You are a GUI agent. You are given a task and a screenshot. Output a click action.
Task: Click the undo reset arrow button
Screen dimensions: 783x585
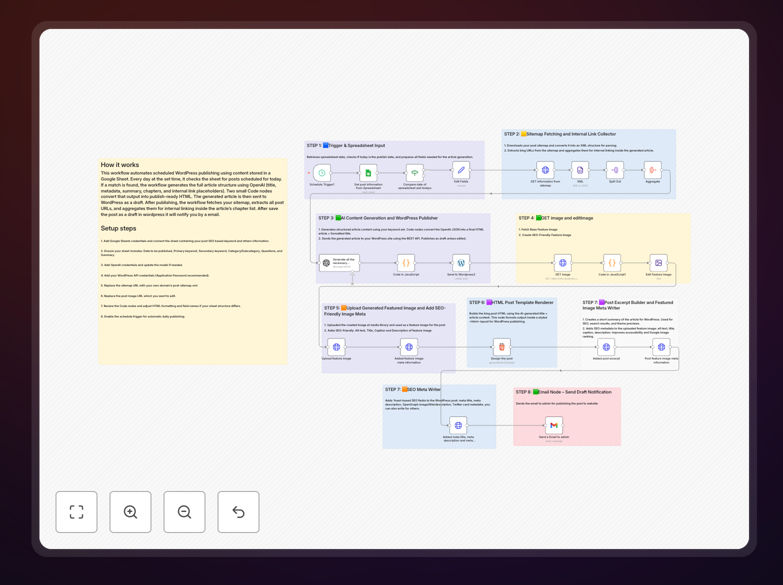(x=238, y=512)
